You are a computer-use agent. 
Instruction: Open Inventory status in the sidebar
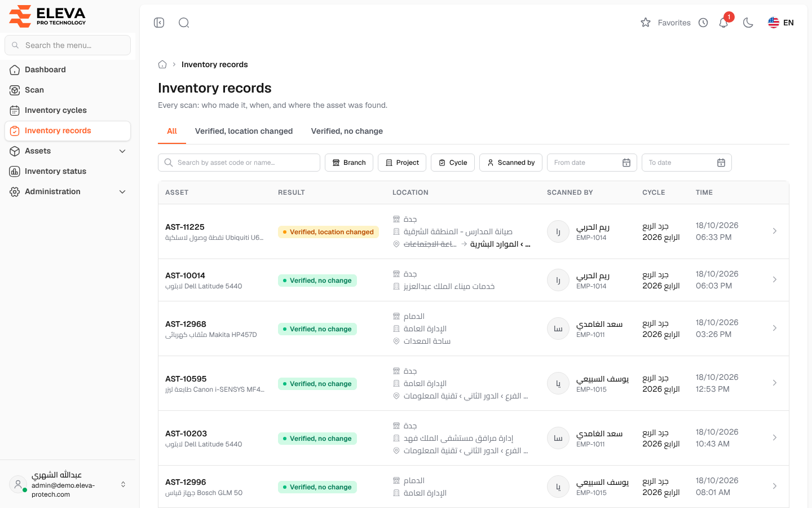tap(68, 171)
